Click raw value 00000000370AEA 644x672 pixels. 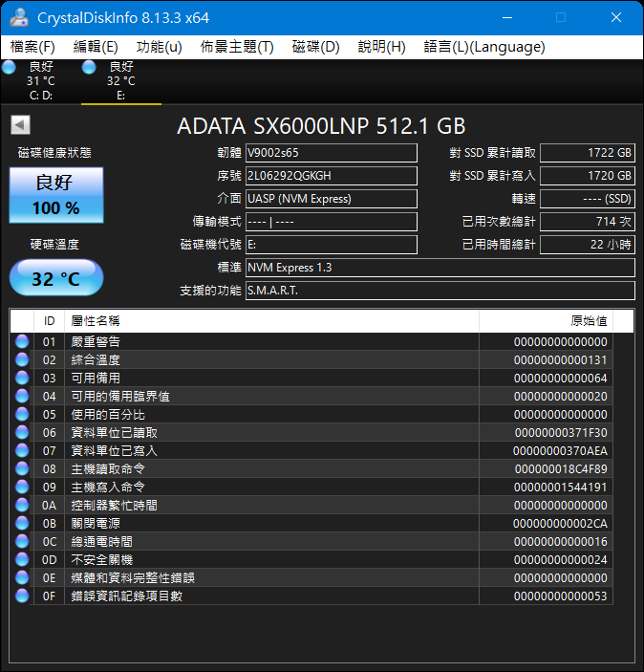tap(560, 451)
